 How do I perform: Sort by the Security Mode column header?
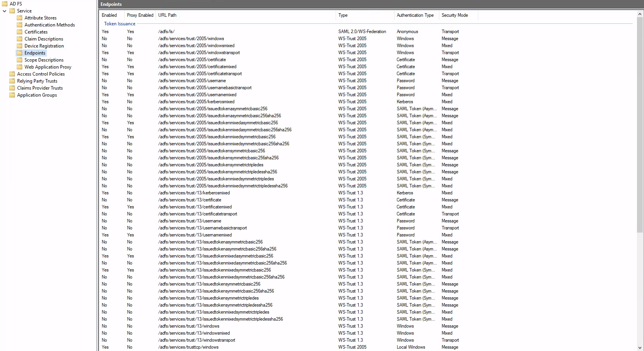458,15
